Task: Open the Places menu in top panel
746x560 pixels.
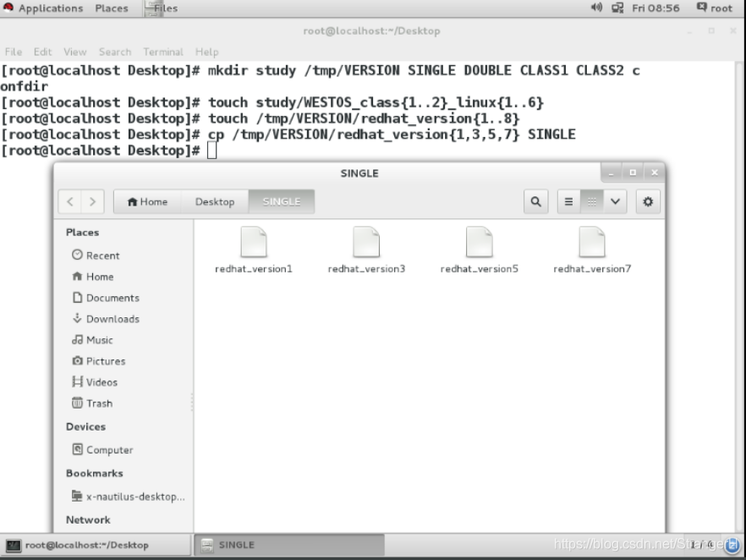Action: coord(112,8)
